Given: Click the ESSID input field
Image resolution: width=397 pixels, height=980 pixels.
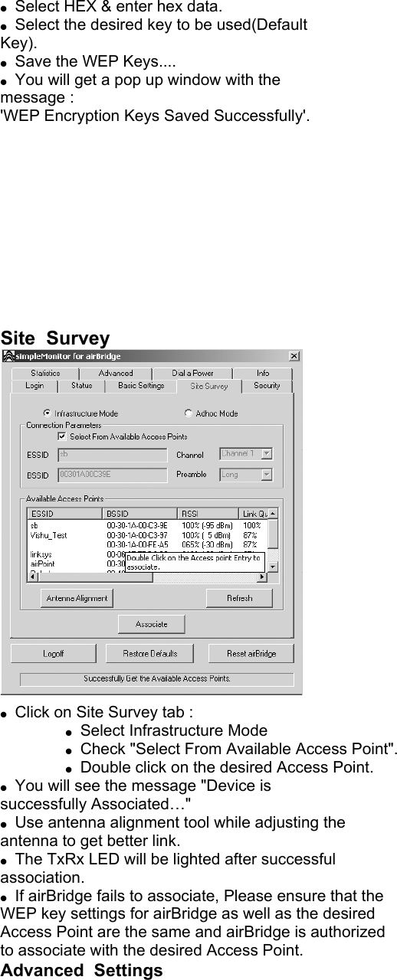Looking at the screenshot, I should (x=112, y=454).
